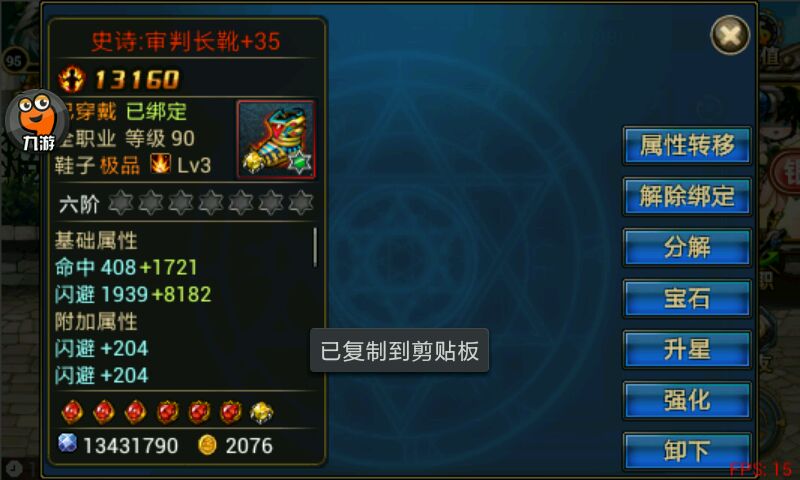
Task: Open the 升星 star upgrade
Action: coord(687,349)
